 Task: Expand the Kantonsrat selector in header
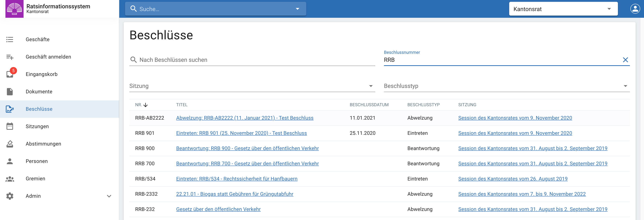609,9
